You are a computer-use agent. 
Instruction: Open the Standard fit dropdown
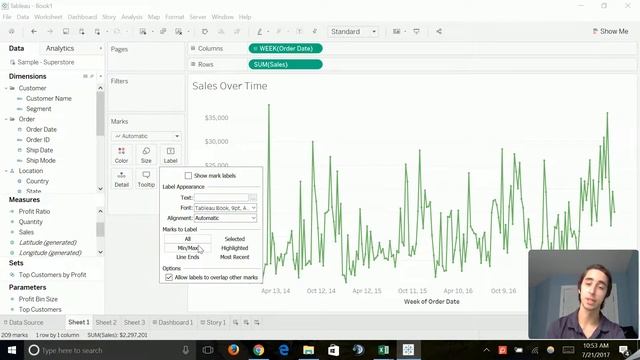pyautogui.click(x=353, y=31)
